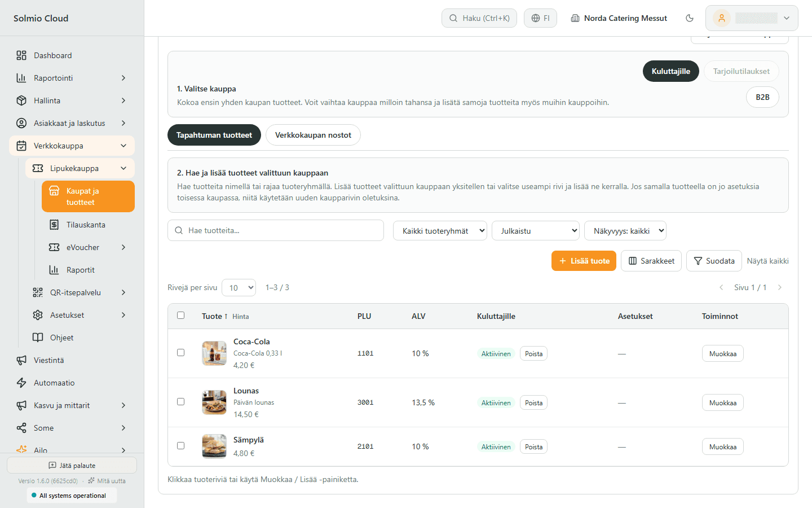Click the Automaatio lightning icon

[x=21, y=383]
